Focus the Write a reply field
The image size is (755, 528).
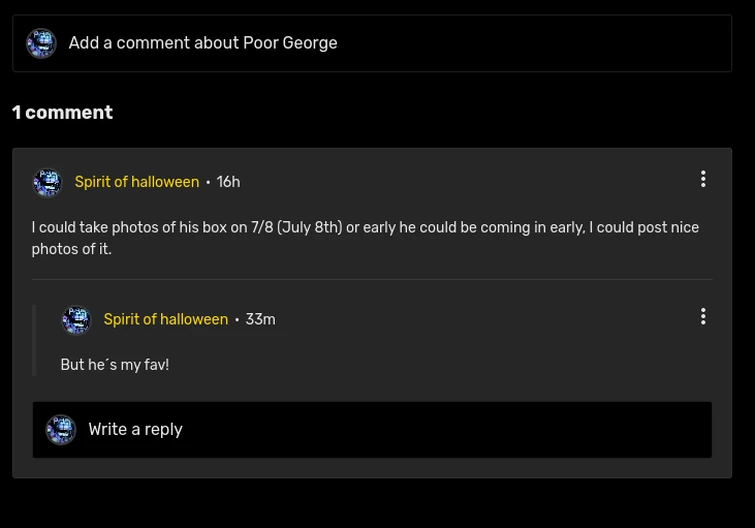pos(400,429)
